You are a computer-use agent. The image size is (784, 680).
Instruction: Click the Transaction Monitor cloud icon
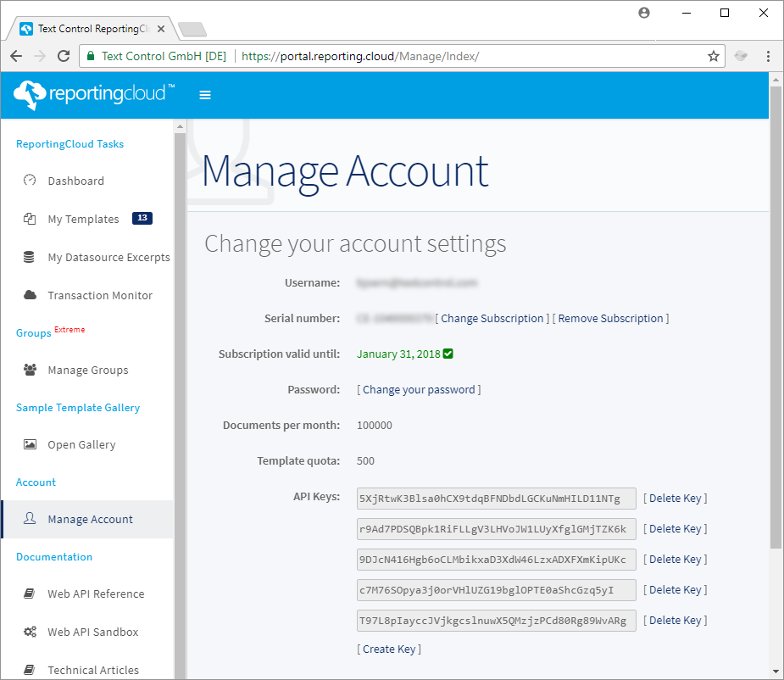[x=30, y=295]
